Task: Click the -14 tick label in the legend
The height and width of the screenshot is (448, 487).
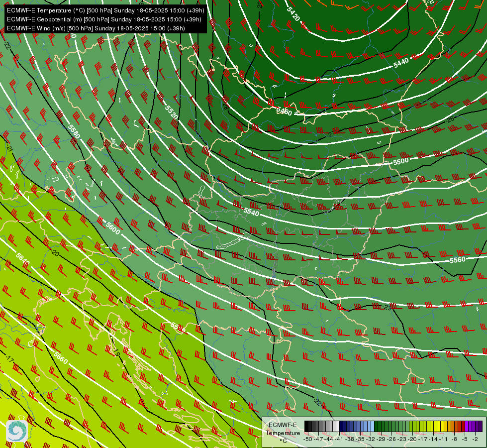Action: (x=434, y=440)
